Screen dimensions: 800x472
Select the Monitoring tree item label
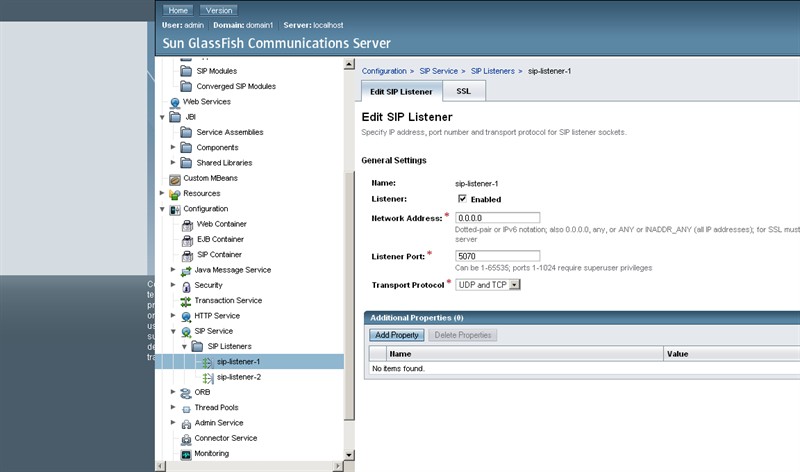point(212,454)
